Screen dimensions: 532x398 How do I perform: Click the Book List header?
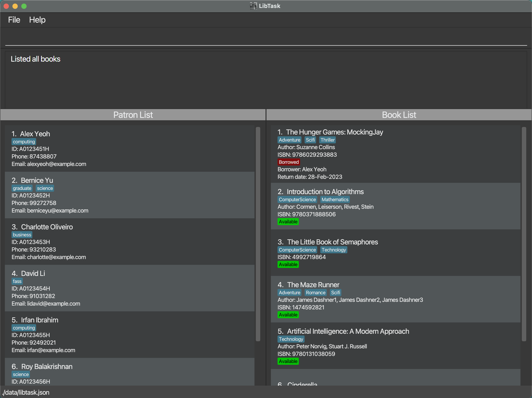coord(399,115)
